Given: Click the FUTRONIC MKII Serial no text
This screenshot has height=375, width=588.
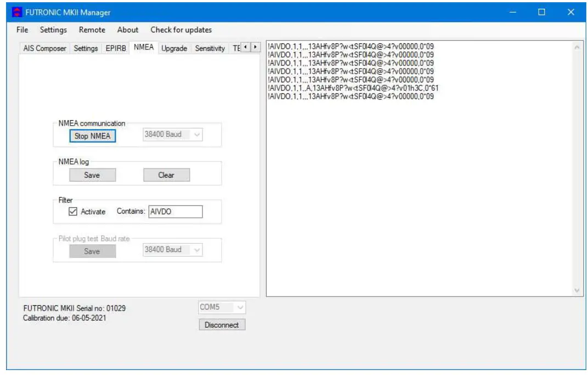Looking at the screenshot, I should [x=74, y=308].
